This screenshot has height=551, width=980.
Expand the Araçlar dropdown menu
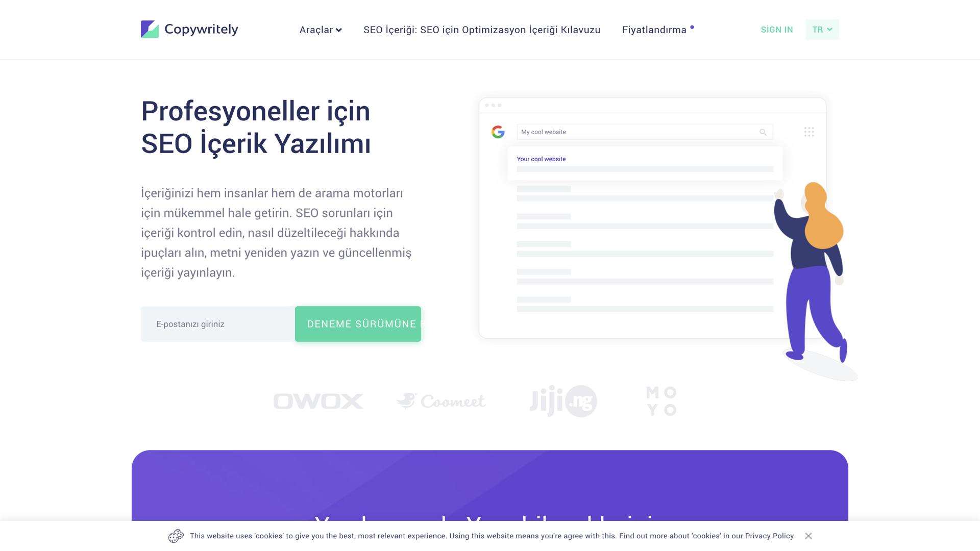[320, 30]
